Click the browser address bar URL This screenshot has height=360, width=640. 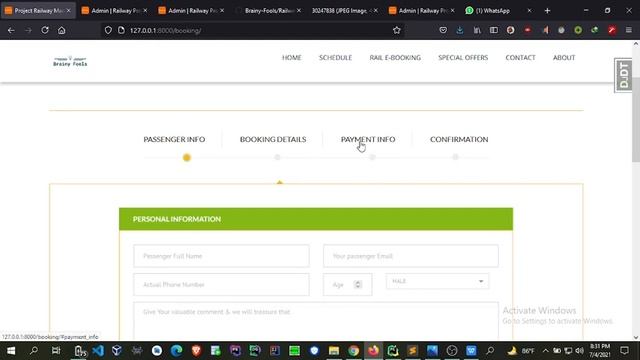click(165, 30)
